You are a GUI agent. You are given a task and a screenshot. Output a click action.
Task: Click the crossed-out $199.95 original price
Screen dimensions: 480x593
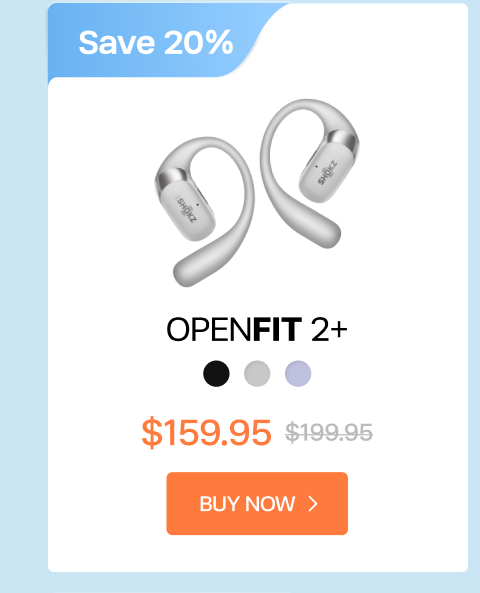tap(329, 432)
